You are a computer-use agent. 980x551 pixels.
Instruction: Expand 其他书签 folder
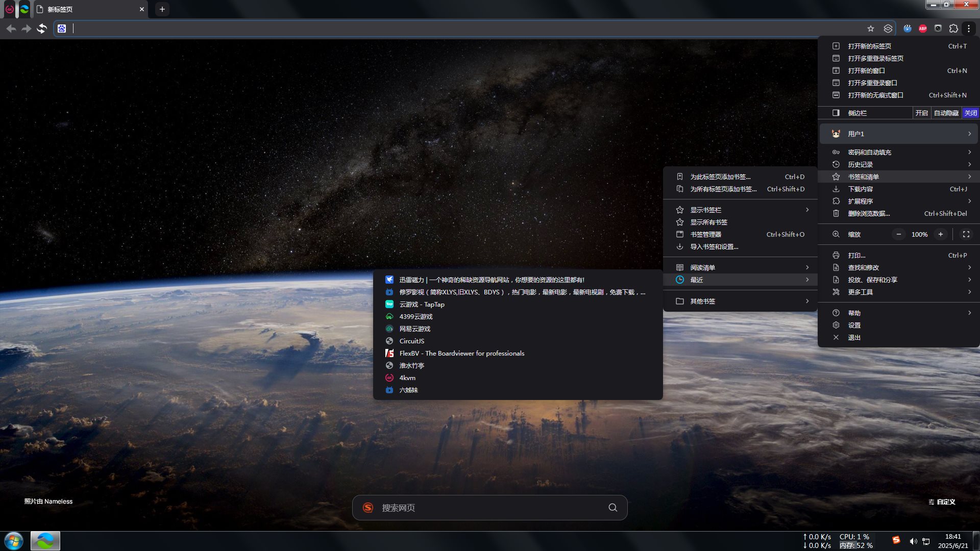740,302
